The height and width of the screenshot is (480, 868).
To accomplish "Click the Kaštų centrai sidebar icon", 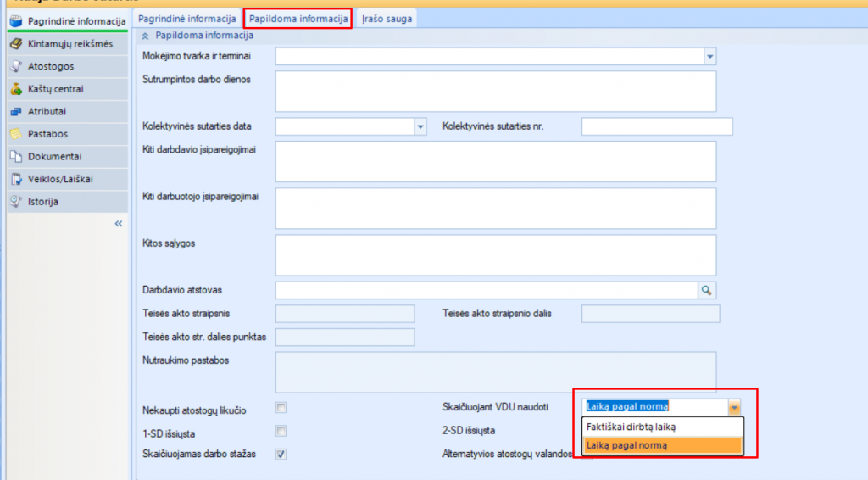I will pos(15,89).
